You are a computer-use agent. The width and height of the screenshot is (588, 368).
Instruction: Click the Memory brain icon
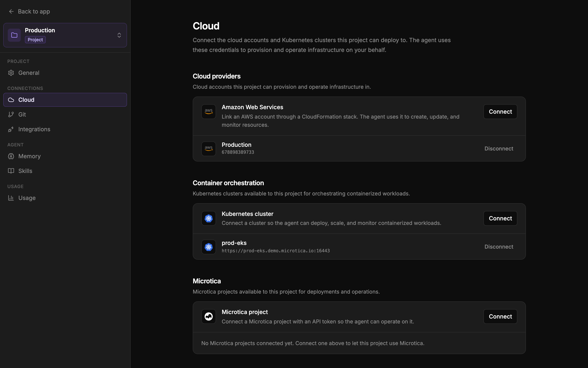click(x=11, y=156)
